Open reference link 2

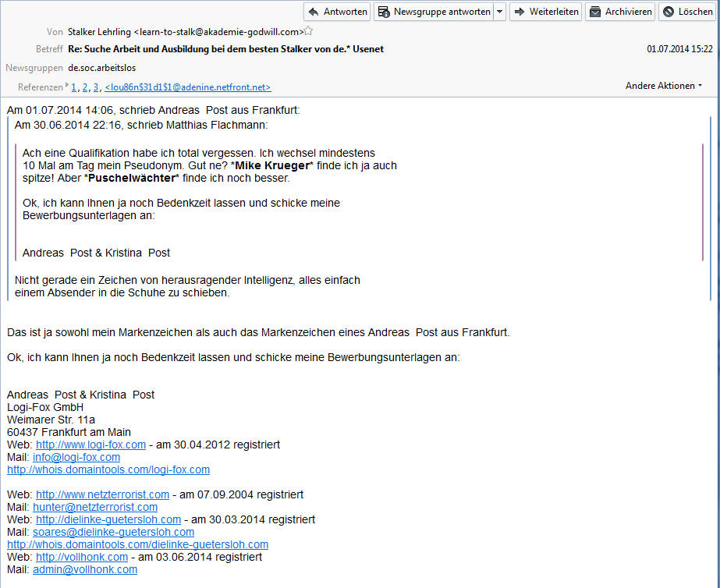(85, 87)
